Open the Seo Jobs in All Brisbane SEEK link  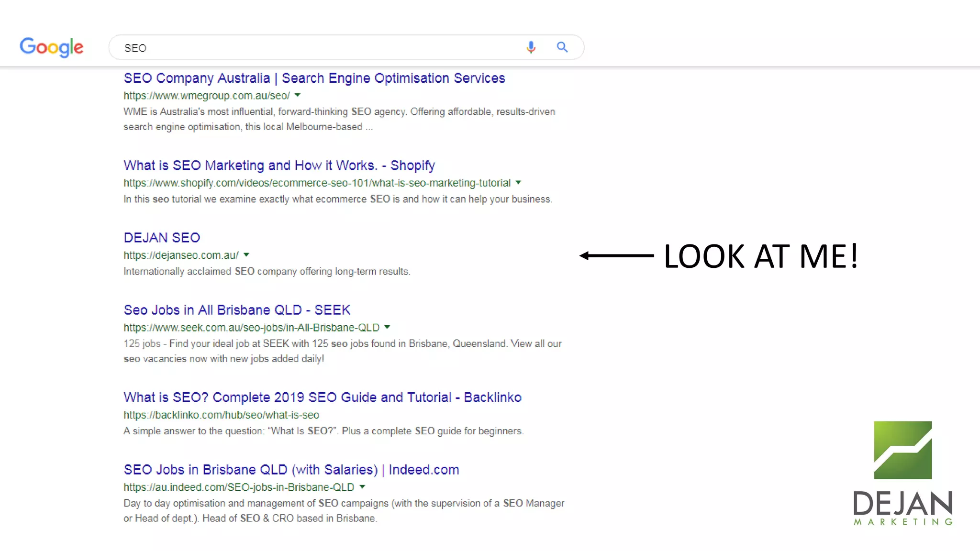tap(237, 310)
